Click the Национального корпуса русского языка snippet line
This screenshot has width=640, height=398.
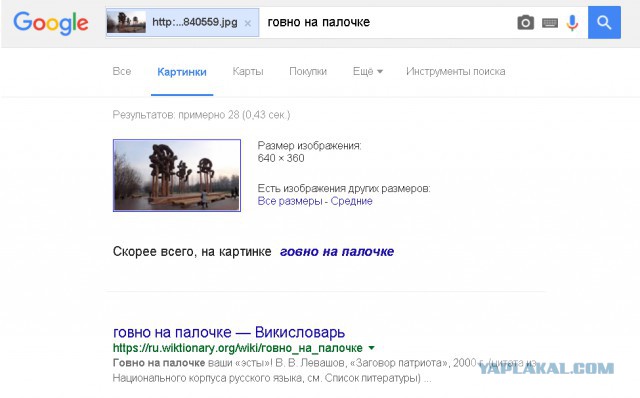click(271, 378)
